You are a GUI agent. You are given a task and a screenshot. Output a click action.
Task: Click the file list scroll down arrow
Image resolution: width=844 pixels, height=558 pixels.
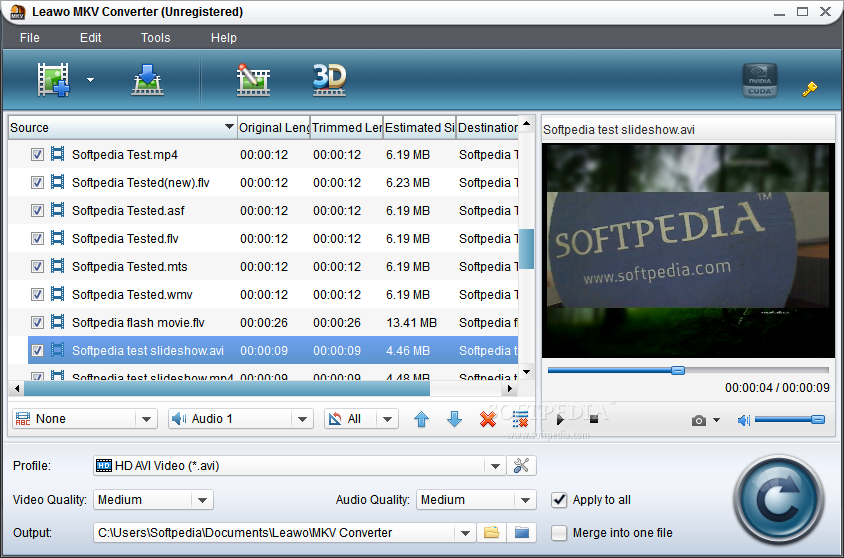527,372
